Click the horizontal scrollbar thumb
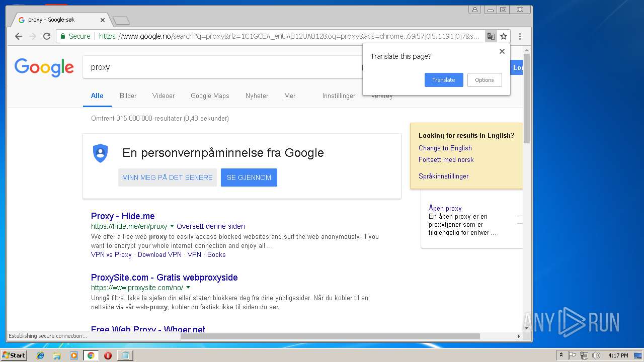 330,336
